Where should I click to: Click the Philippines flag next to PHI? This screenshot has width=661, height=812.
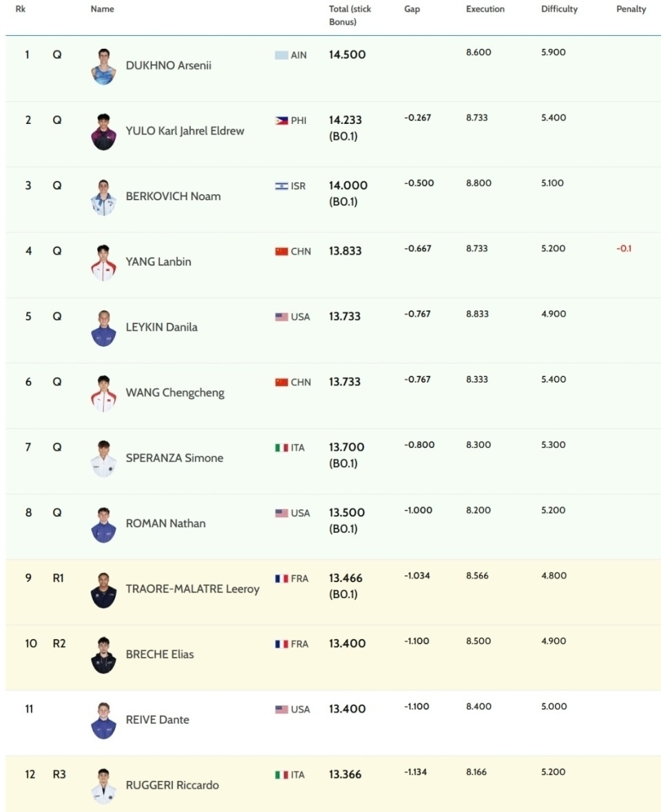tap(282, 120)
